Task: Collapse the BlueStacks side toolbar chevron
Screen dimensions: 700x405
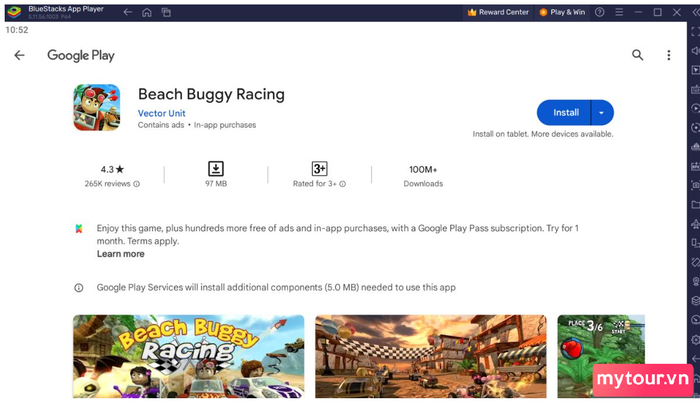Action: [x=695, y=13]
